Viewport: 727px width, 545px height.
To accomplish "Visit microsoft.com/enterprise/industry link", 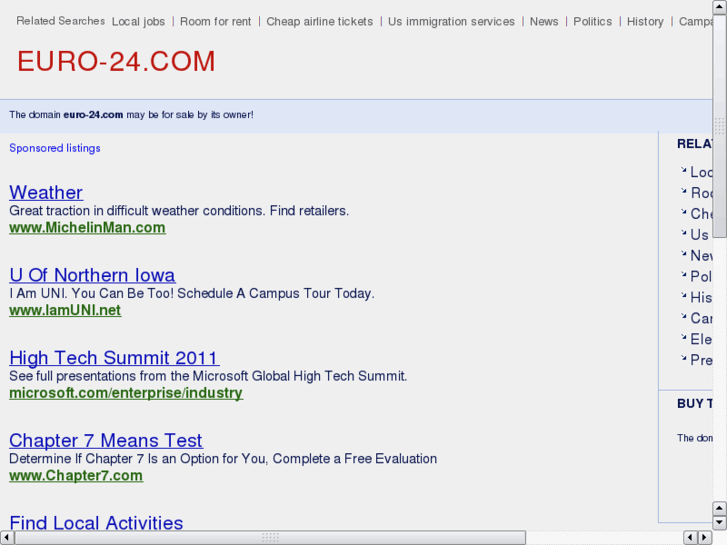I will [x=126, y=393].
